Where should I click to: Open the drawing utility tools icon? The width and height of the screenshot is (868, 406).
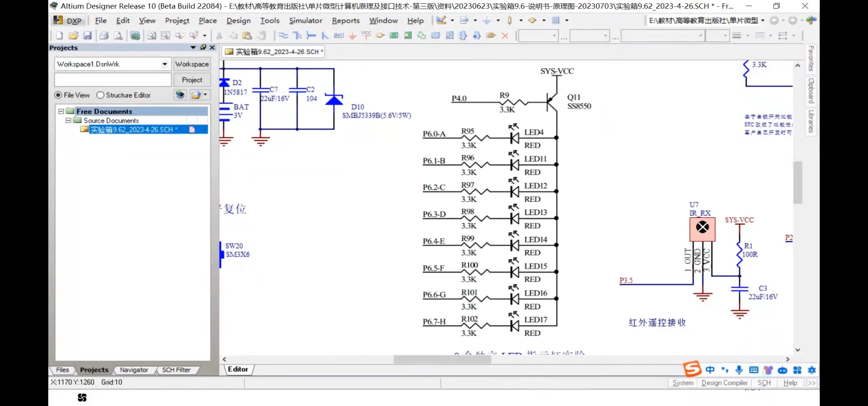[441, 20]
